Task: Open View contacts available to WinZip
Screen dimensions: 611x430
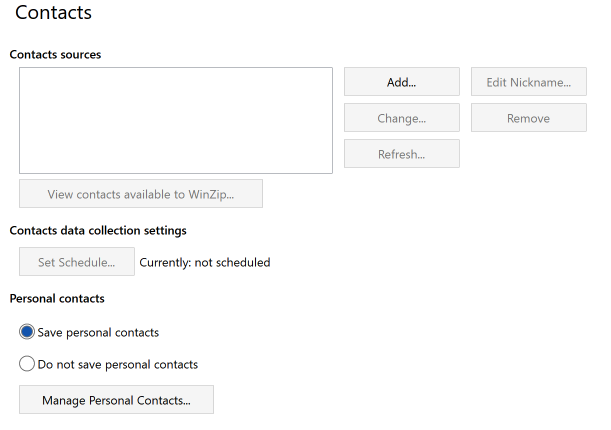Action: 141,194
